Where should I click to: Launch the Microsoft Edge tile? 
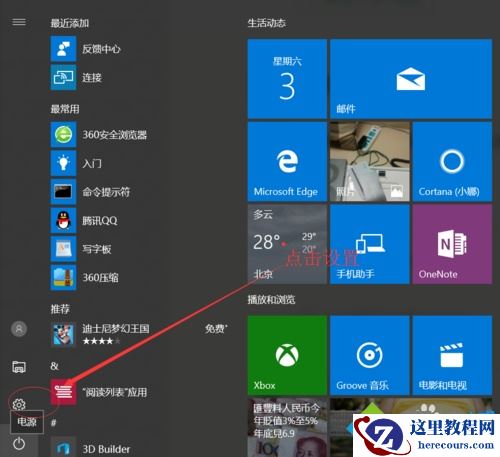(287, 162)
